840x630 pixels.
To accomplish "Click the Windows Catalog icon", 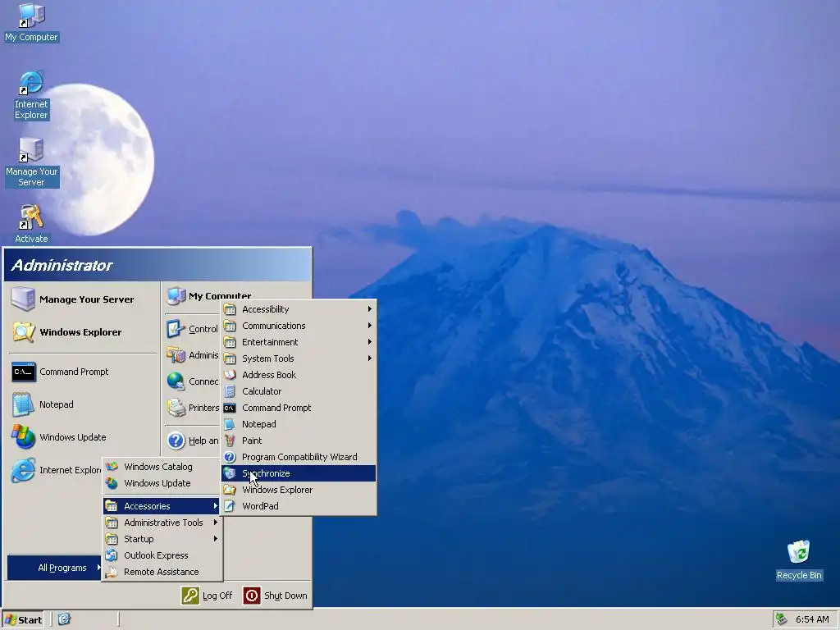I will point(112,467).
